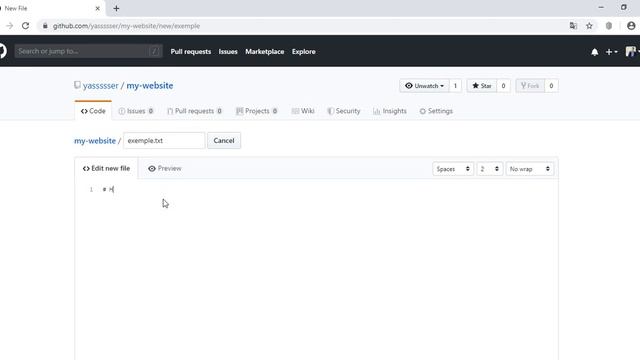Viewport: 640px width, 360px height.
Task: Reload the page with the refresh icon
Action: (25, 26)
